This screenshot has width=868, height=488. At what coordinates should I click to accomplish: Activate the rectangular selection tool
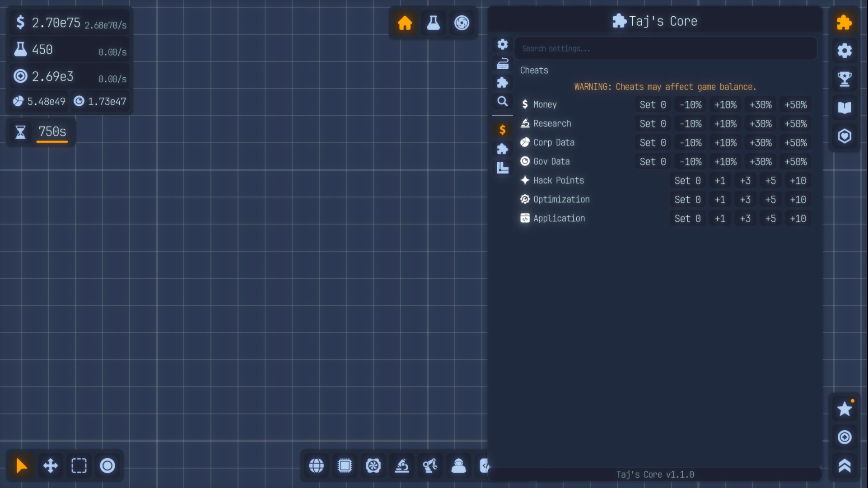coord(79,465)
